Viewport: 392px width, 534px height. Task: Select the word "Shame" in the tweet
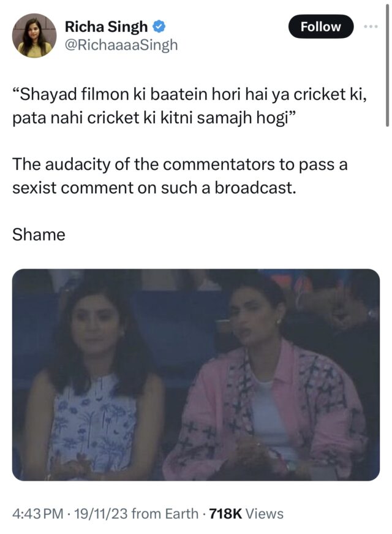39,234
